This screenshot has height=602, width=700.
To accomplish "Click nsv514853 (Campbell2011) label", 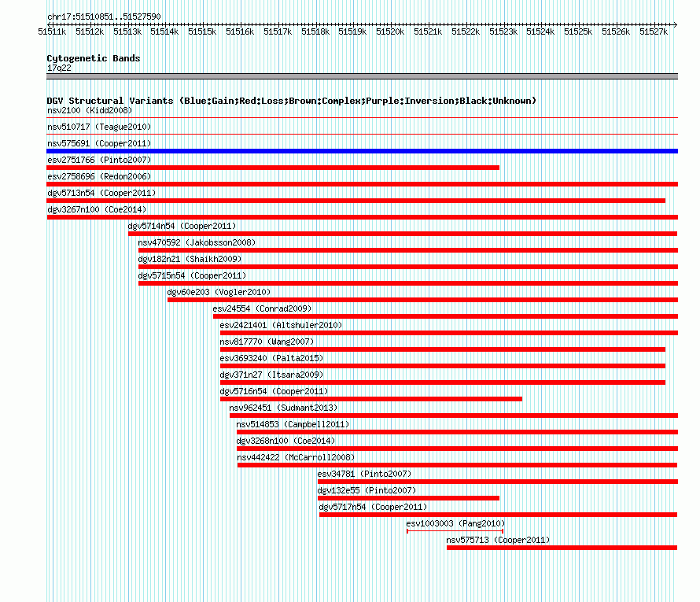I will pyautogui.click(x=293, y=424).
